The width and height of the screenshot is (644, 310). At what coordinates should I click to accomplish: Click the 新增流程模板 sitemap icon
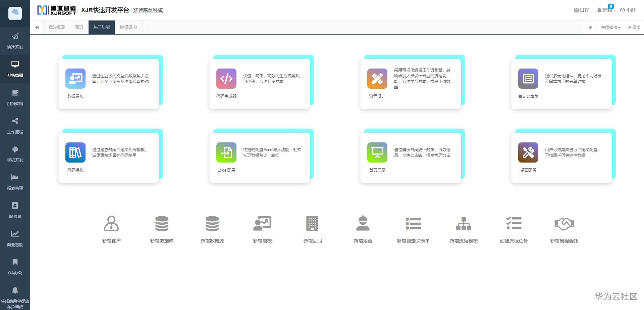point(464,224)
